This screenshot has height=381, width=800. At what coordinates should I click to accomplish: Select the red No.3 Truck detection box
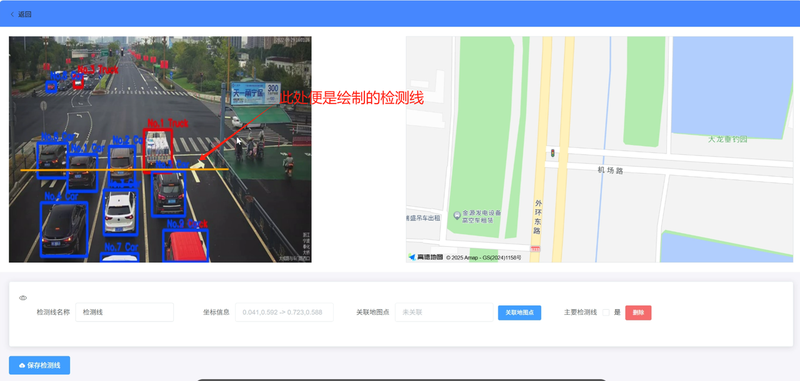coord(78,82)
